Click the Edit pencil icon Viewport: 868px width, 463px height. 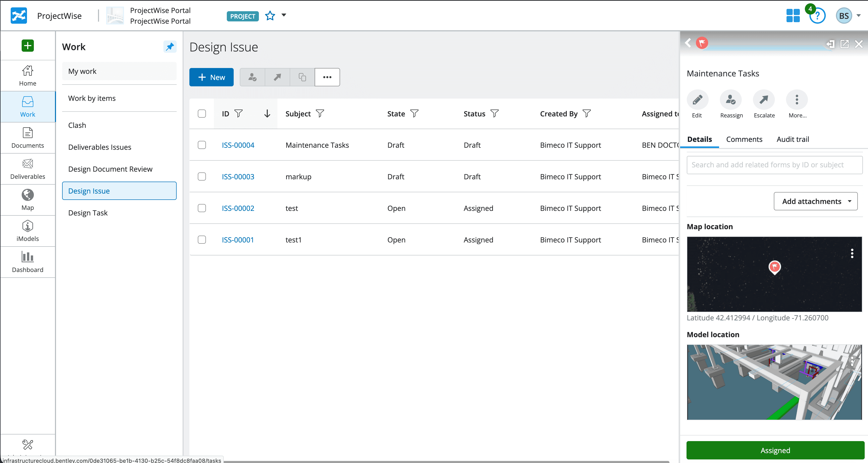pyautogui.click(x=697, y=100)
